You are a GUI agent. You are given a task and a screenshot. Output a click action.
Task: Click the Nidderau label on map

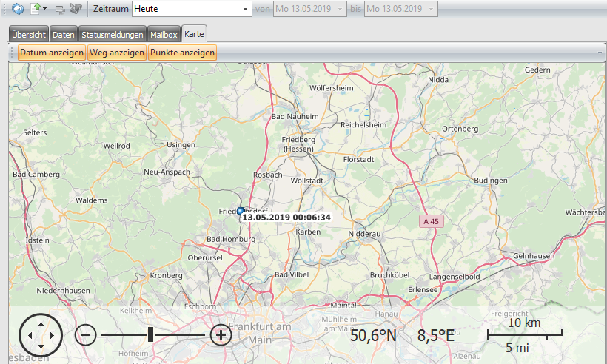(364, 234)
